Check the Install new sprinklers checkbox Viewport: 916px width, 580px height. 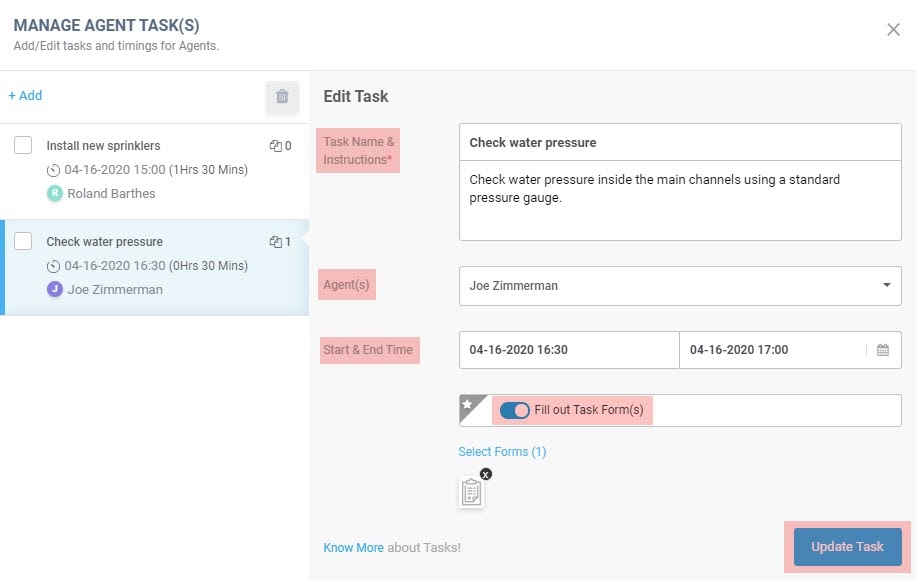click(23, 145)
